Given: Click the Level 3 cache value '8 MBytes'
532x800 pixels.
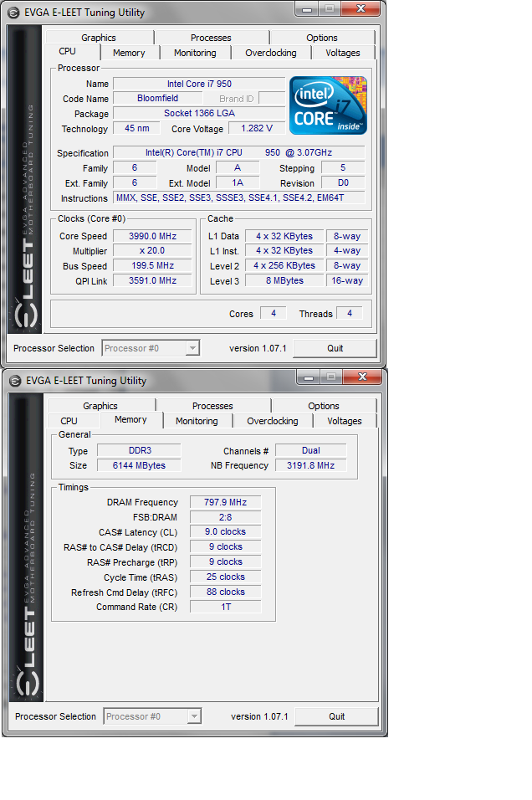Looking at the screenshot, I should pos(284,280).
